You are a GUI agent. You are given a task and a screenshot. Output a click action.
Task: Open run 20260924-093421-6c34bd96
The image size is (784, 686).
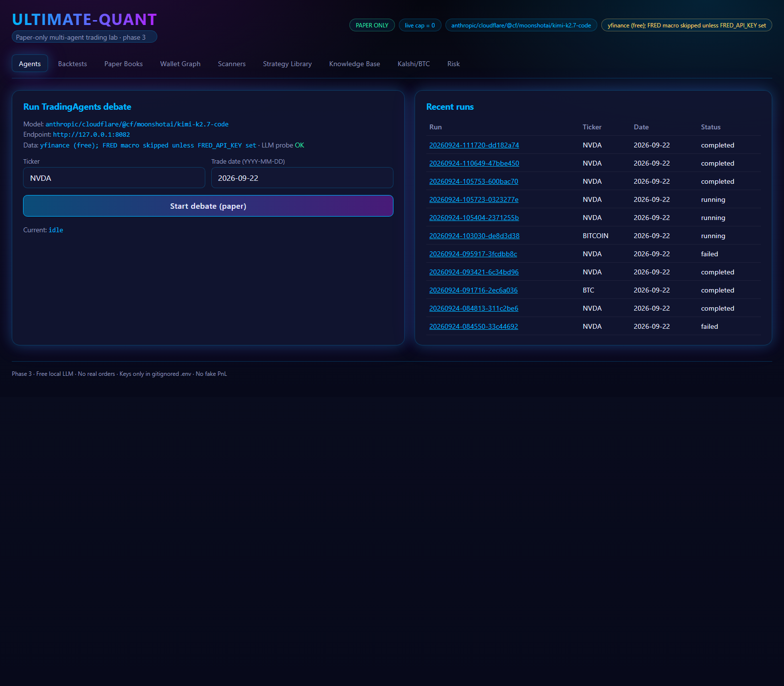(x=474, y=272)
